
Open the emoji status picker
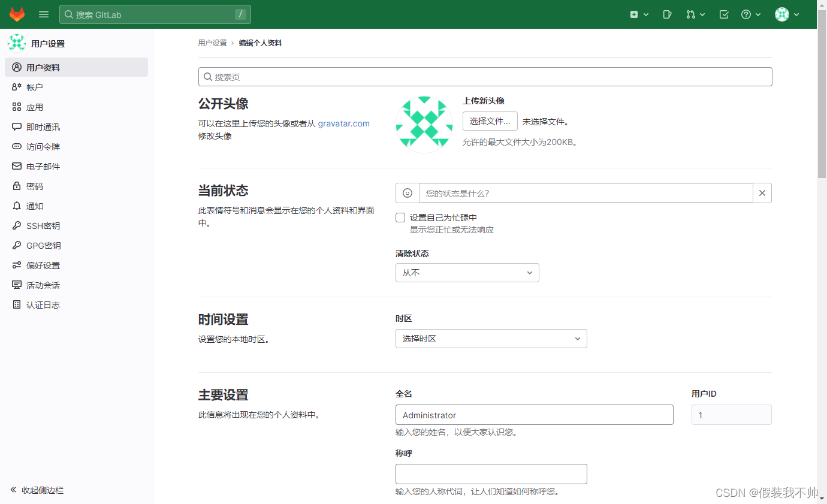[407, 192]
